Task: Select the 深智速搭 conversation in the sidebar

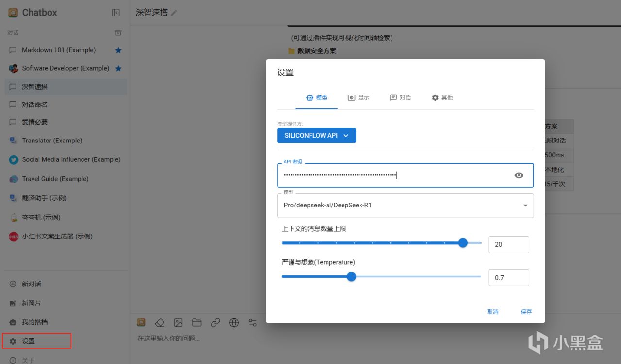Action: coord(65,87)
